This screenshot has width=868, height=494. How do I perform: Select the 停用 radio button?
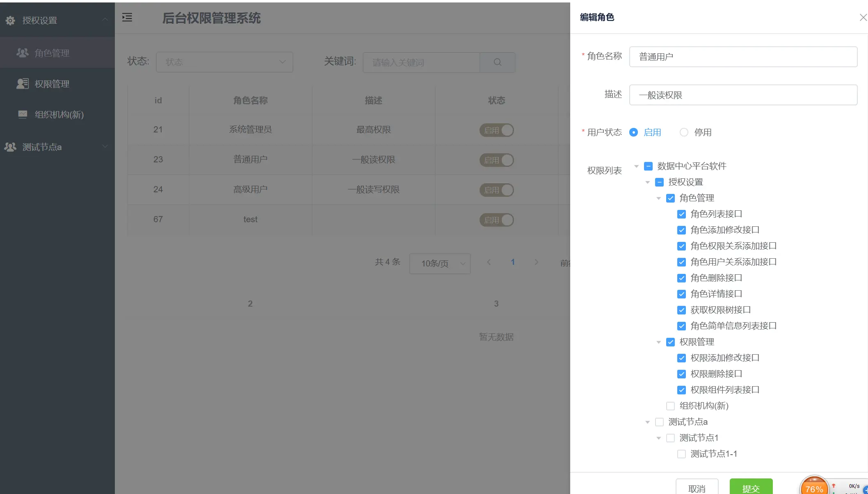[684, 132]
